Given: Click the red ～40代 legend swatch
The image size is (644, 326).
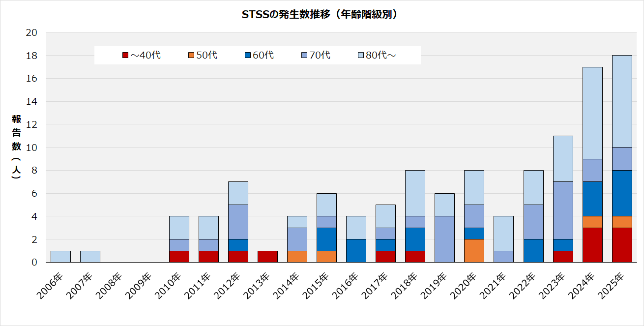Looking at the screenshot, I should 125,56.
